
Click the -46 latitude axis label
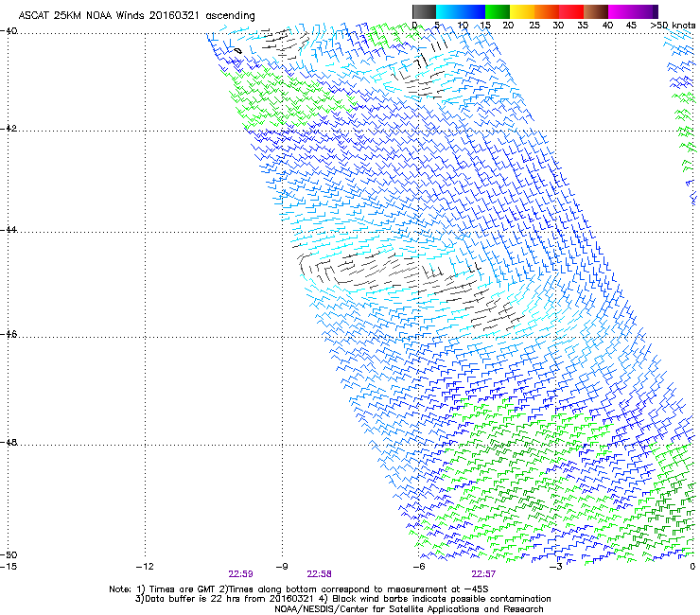pos(9,334)
